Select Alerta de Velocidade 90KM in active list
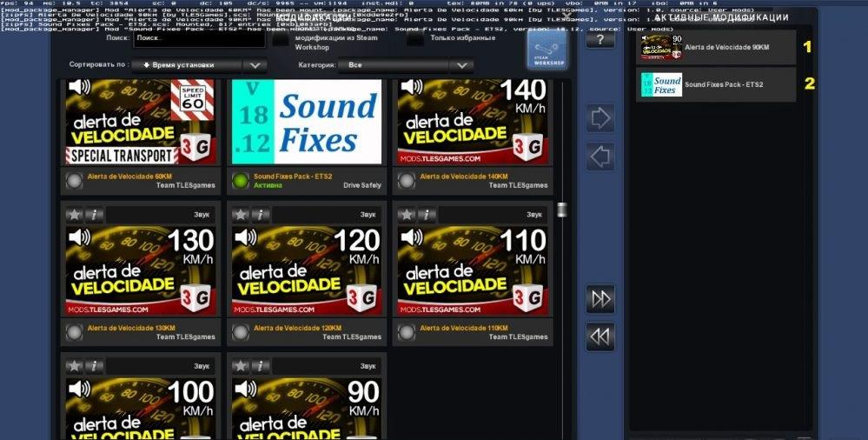The height and width of the screenshot is (440, 868). pos(715,48)
